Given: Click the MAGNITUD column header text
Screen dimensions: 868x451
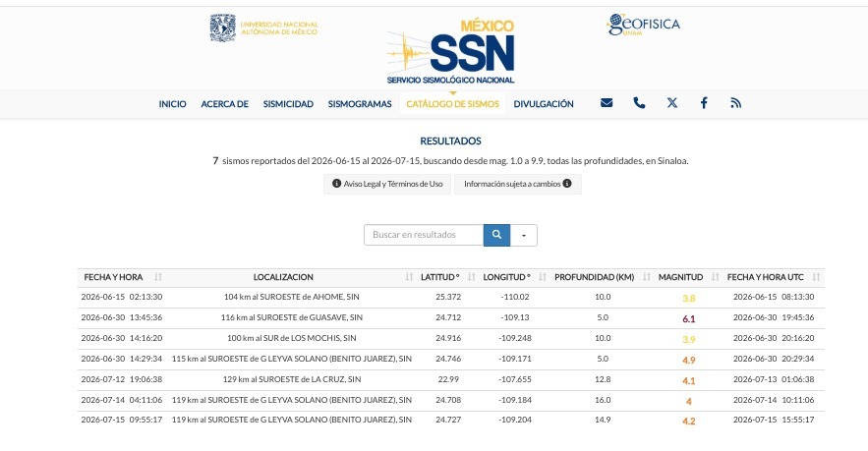Looking at the screenshot, I should [x=680, y=277].
